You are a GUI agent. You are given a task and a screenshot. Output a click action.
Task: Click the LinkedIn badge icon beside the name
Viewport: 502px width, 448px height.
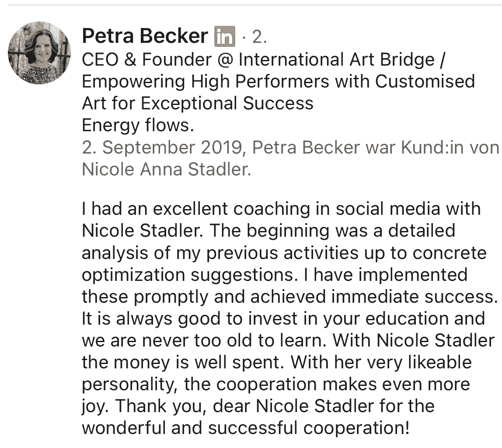point(224,37)
